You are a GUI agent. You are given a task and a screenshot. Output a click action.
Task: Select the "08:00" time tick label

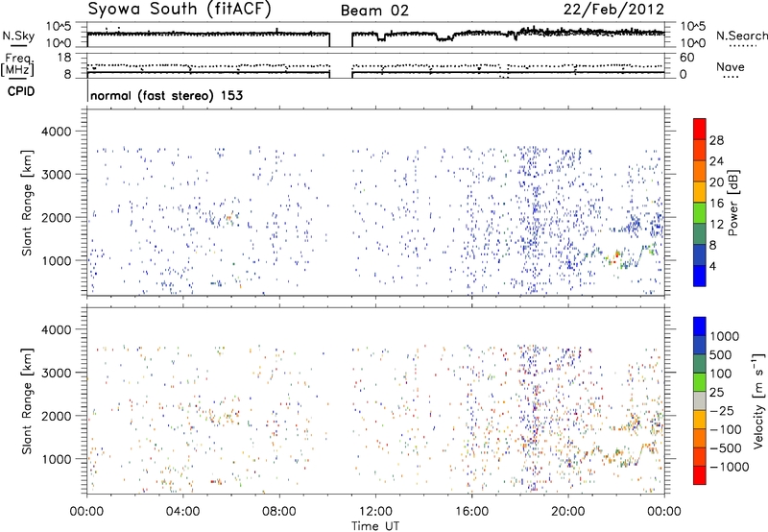279,512
